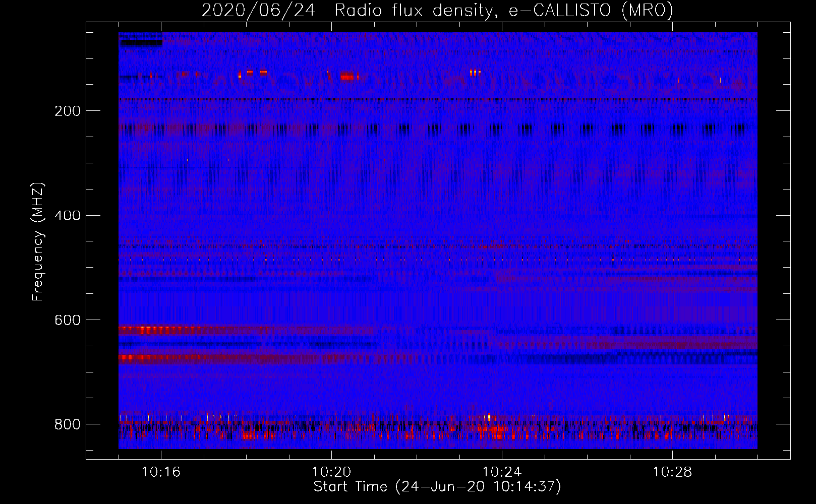
Task: Click the 'Frequency (MHZ)' axis label
Action: point(38,242)
